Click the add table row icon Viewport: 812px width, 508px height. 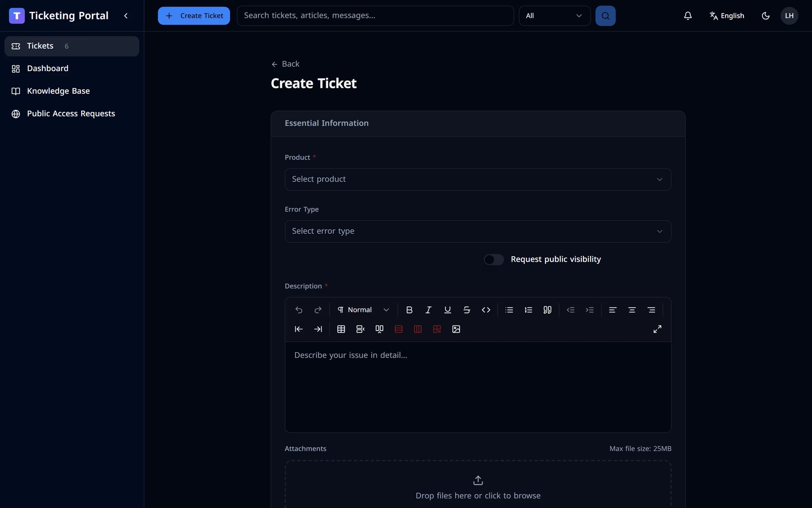click(360, 329)
